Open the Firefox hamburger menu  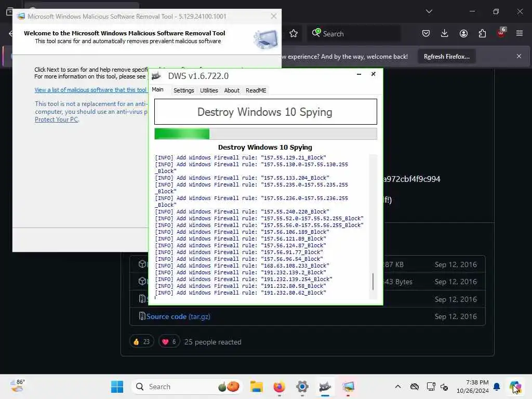coord(519,33)
